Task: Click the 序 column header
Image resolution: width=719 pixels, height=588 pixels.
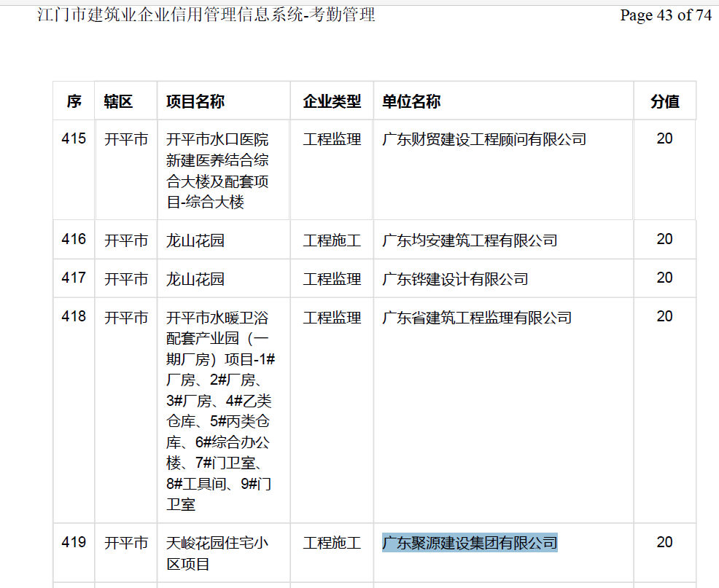Action: click(74, 101)
